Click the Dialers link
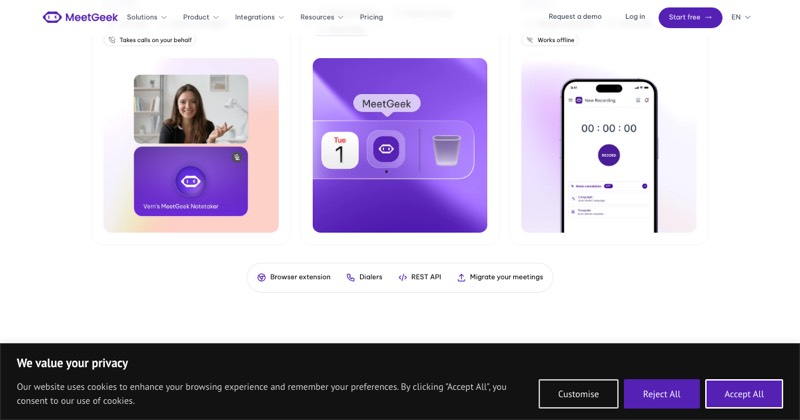The image size is (800, 420). (370, 277)
